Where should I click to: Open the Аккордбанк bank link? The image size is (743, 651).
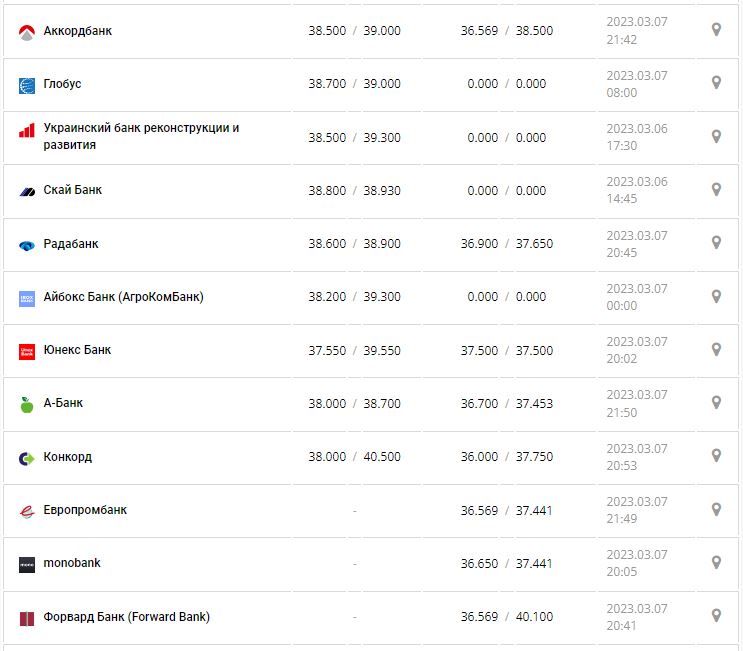point(78,31)
